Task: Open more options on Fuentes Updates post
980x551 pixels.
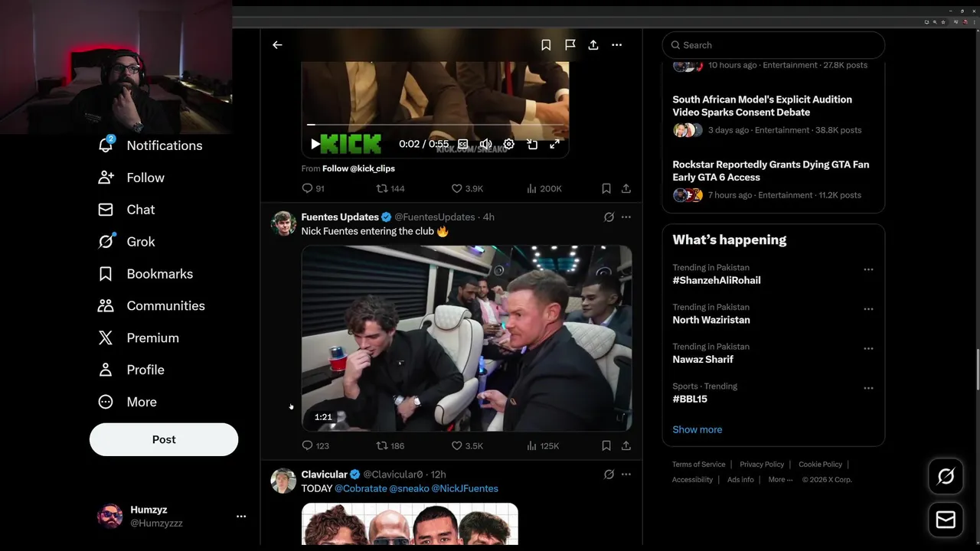Action: 626,217
